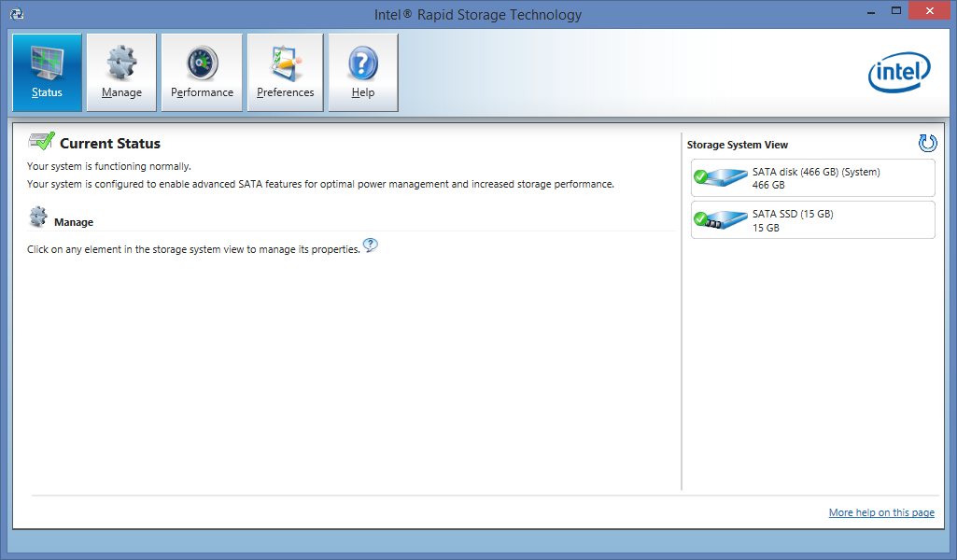Minimize the Rapid Storage Technology window
The image size is (957, 560).
pos(871,11)
